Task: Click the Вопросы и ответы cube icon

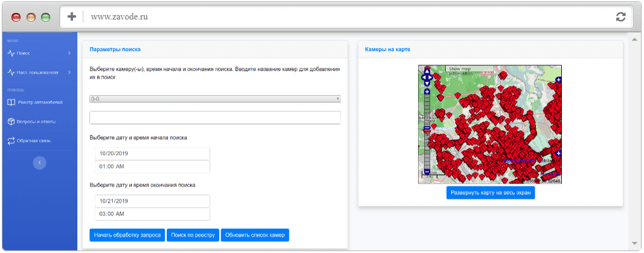Action: click(11, 122)
